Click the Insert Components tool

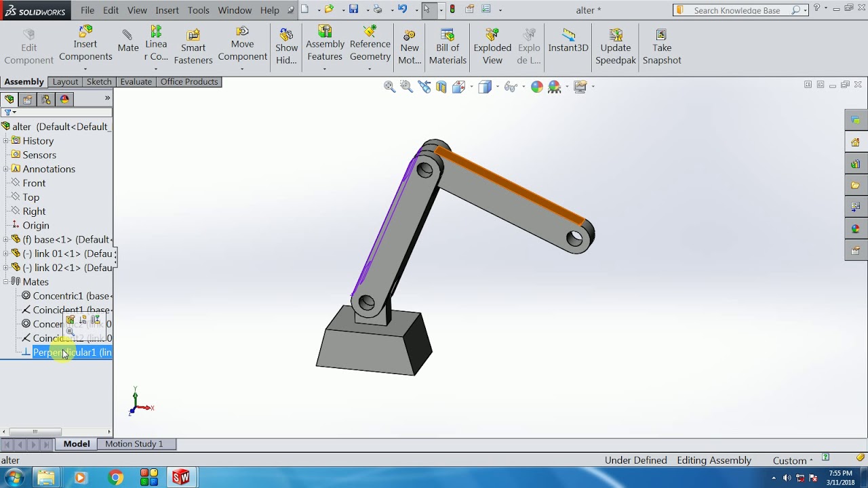85,45
